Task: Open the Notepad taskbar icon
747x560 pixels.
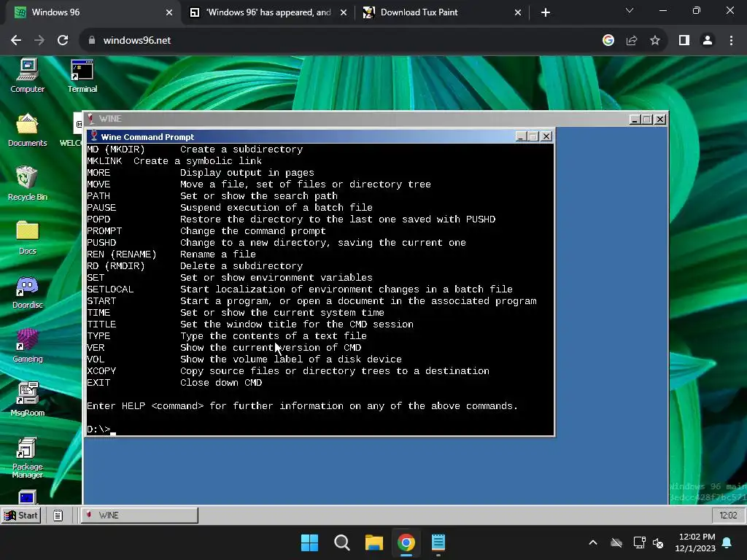Action: pos(438,542)
